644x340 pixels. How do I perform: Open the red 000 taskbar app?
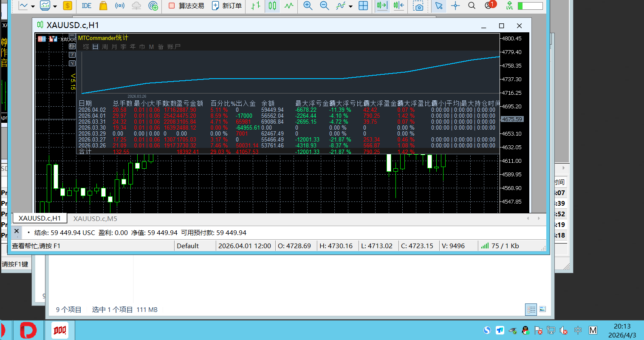(x=60, y=330)
